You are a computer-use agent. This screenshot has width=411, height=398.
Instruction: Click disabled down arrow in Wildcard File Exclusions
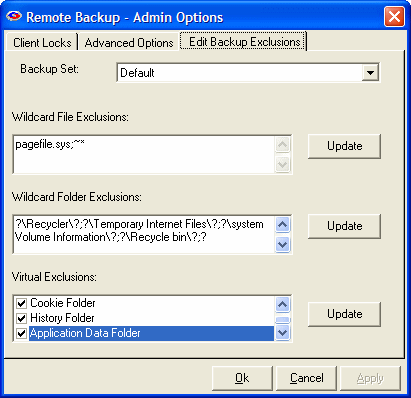pos(282,165)
